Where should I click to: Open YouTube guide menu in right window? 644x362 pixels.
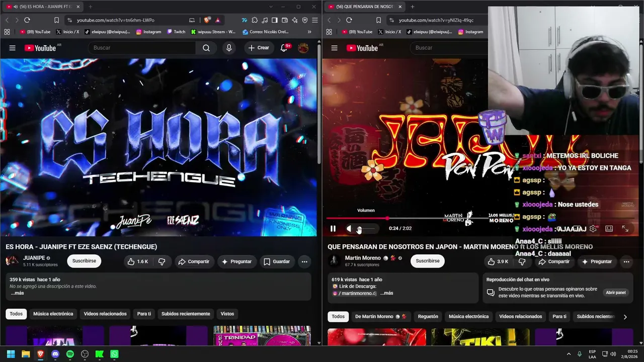point(334,48)
